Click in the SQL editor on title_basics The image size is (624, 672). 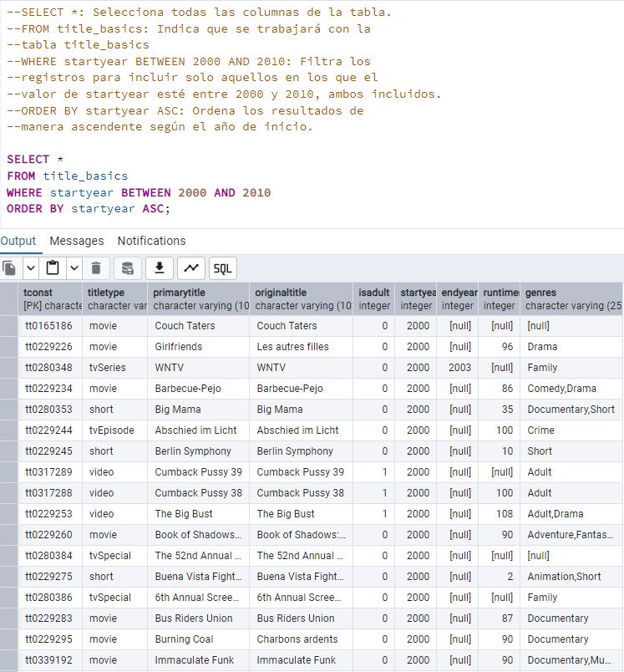click(x=85, y=176)
